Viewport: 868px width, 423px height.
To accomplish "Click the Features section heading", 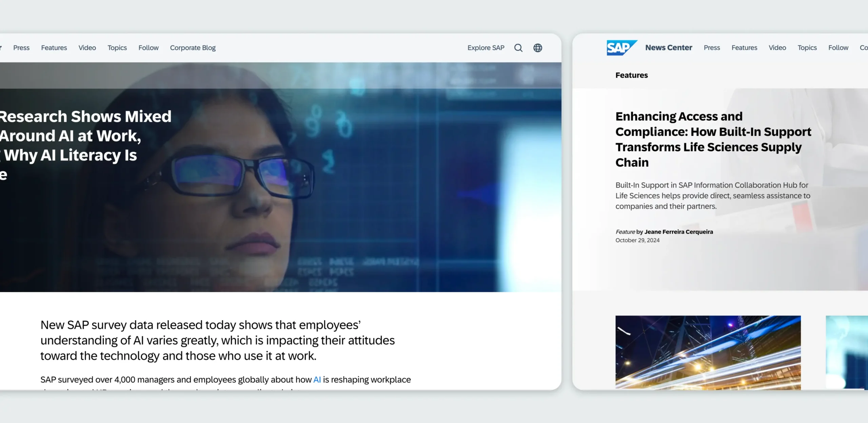I will tap(631, 75).
